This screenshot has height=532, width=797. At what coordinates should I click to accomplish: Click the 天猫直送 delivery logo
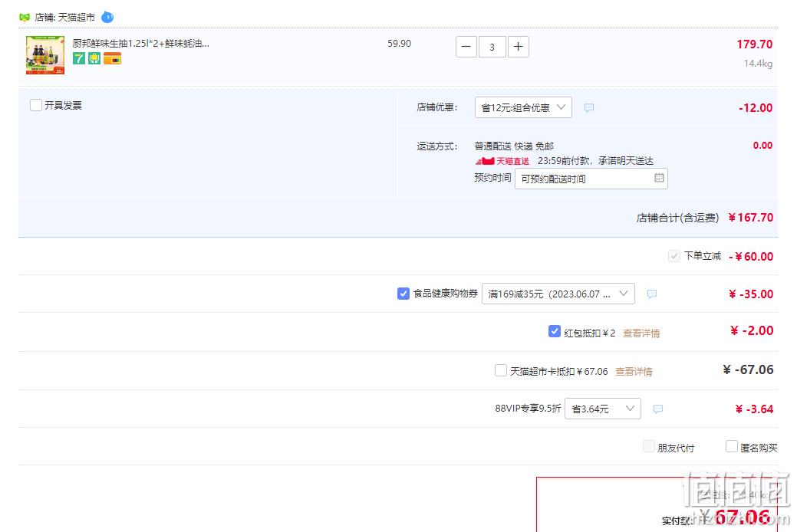click(x=502, y=161)
